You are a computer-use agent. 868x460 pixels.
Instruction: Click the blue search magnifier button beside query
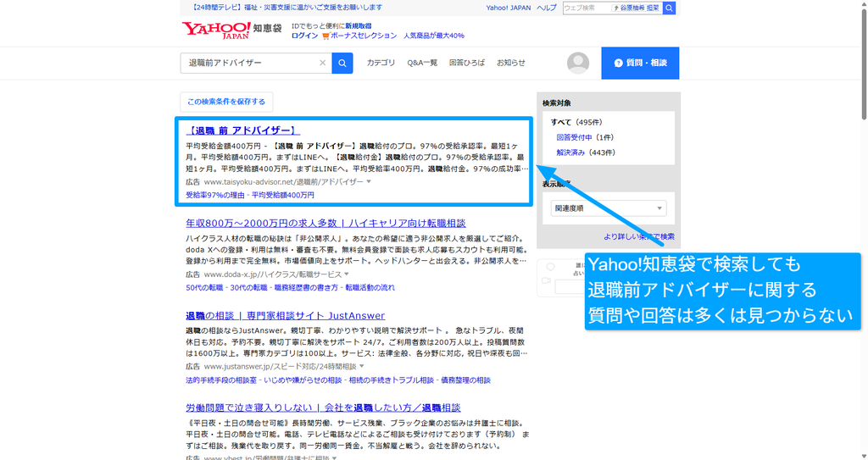pyautogui.click(x=342, y=63)
